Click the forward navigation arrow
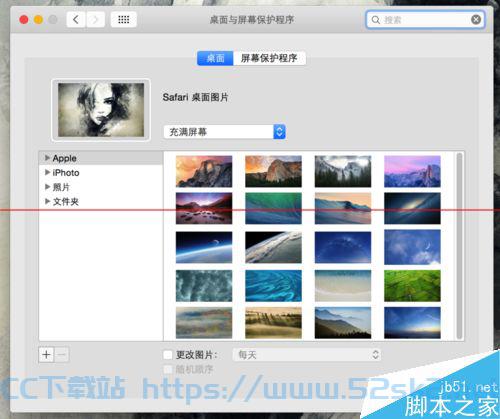This screenshot has height=419, width=500. 95,20
